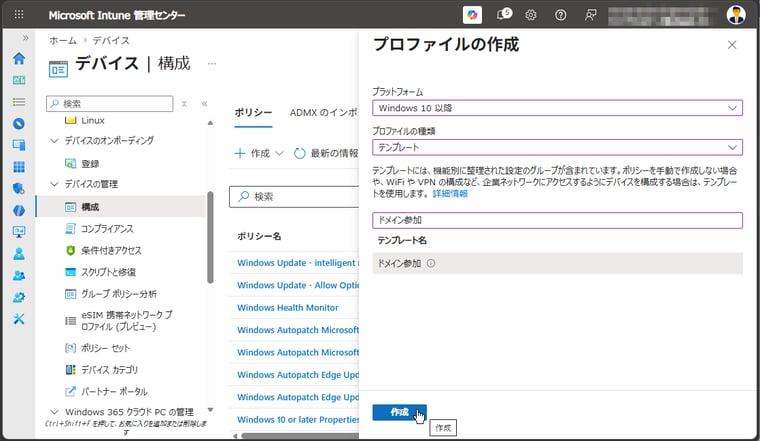The width and height of the screenshot is (760, 441).
Task: Collapse the navigation menu with chevrons
Action: (x=205, y=104)
